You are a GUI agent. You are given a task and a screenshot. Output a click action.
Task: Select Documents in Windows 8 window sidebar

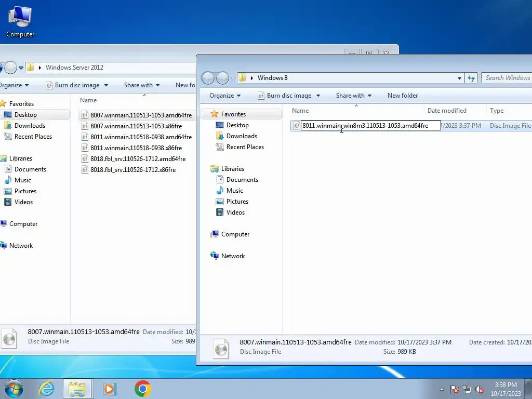point(242,179)
